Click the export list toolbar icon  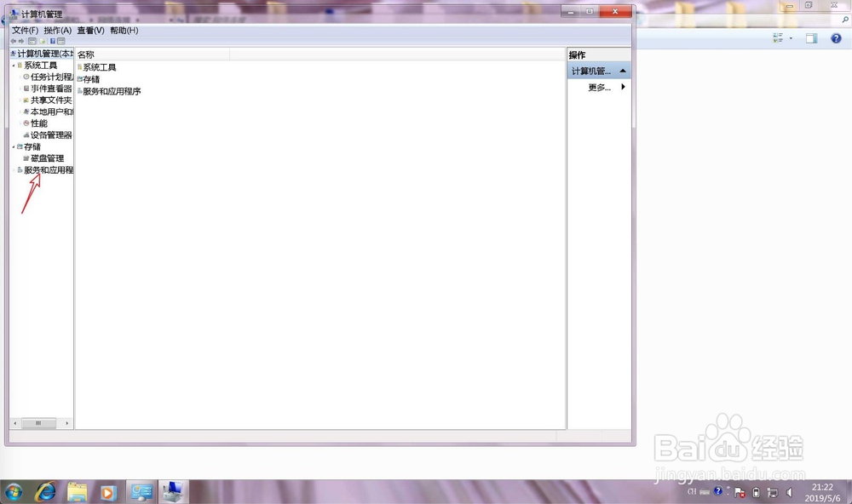(x=42, y=41)
